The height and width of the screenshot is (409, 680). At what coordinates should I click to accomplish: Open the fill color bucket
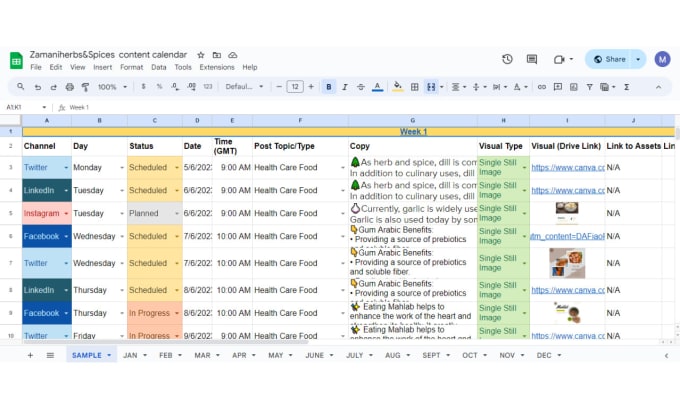397,87
